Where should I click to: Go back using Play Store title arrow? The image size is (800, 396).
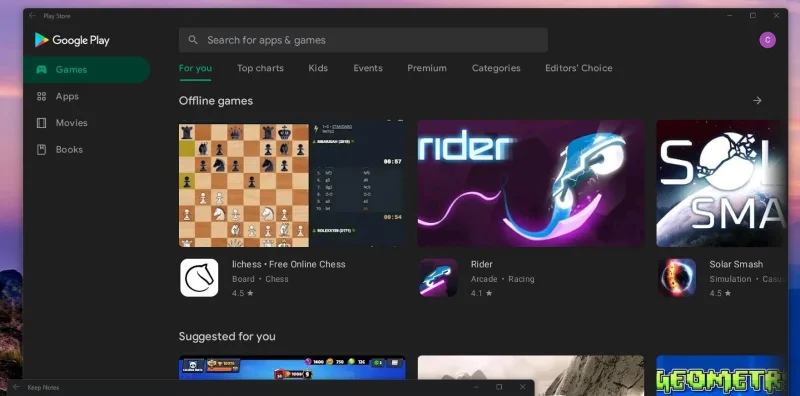[x=32, y=16]
